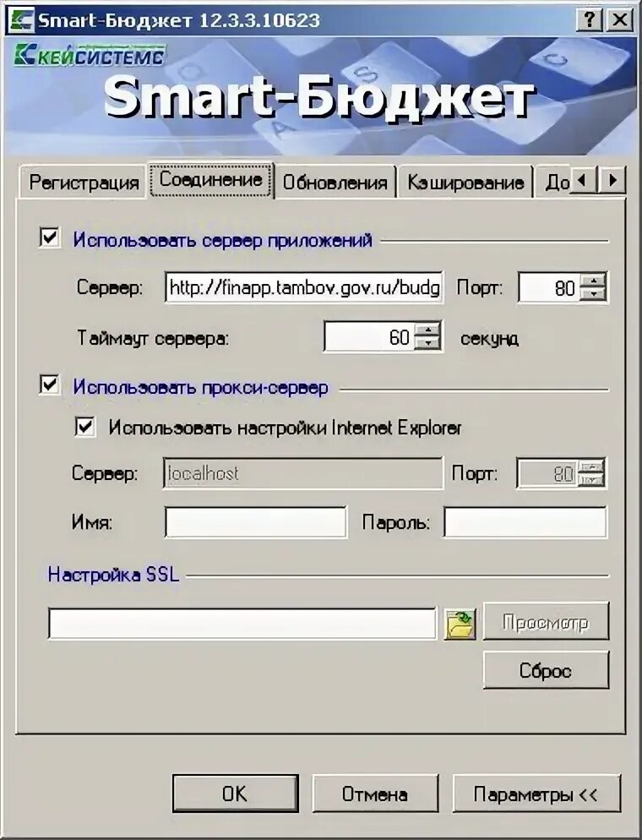Image resolution: width=642 pixels, height=840 pixels.
Task: Collapse options via Параметры << button
Action: [x=536, y=794]
